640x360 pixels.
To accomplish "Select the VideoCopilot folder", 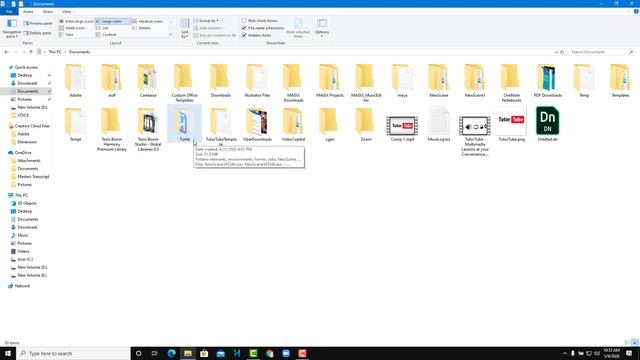I will pos(293,125).
